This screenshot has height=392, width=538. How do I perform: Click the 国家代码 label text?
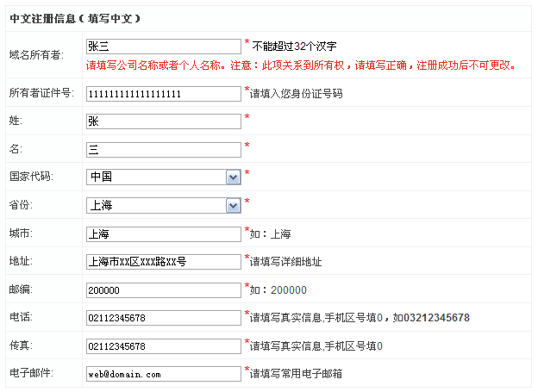31,177
